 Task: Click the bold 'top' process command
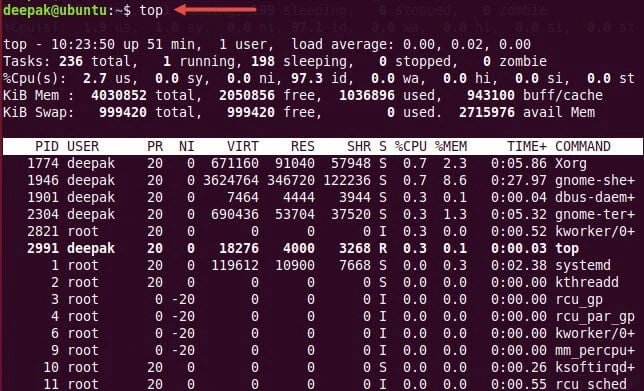point(567,248)
